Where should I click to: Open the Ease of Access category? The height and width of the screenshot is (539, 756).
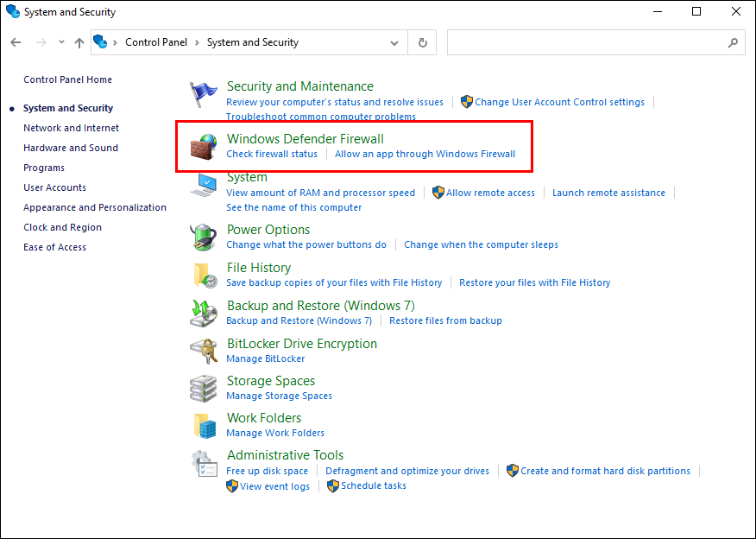pos(54,247)
